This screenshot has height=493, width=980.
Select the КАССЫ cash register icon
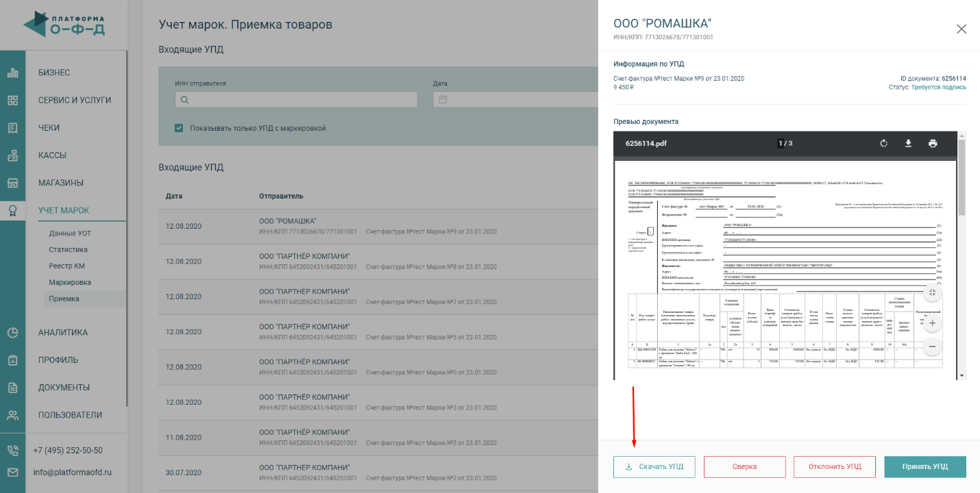(12, 155)
